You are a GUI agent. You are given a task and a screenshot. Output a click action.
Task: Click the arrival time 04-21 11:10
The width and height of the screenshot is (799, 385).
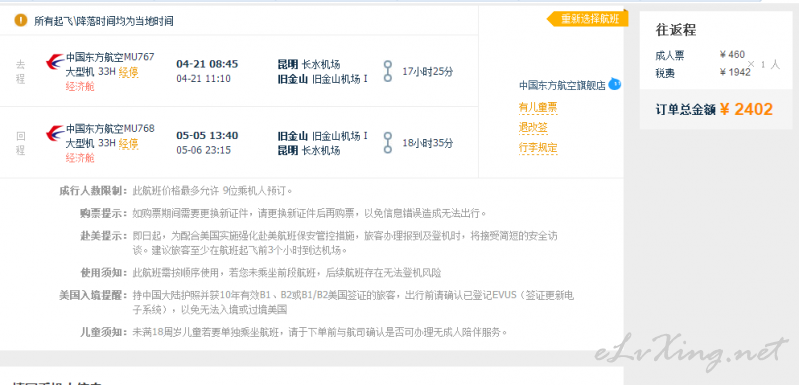coord(203,78)
